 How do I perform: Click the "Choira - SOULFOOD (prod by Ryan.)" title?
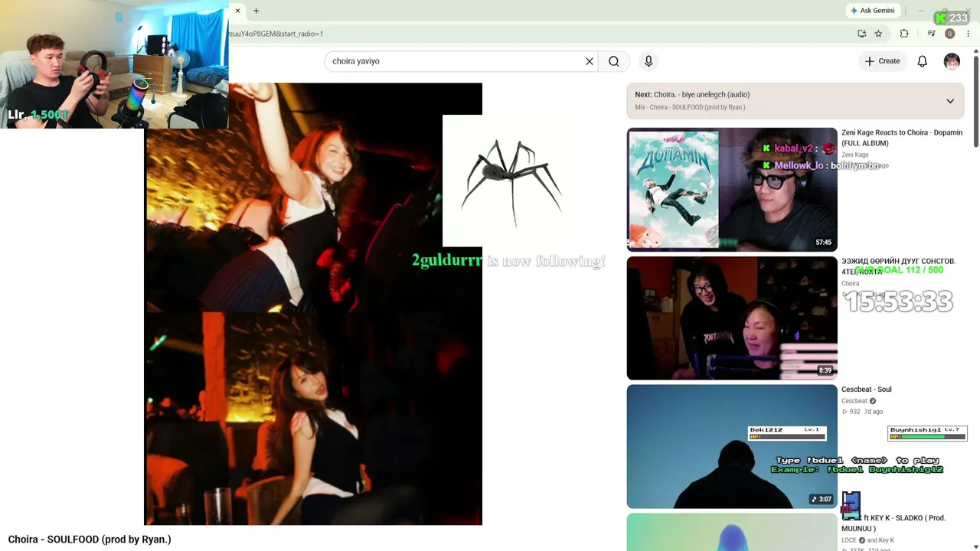point(90,540)
